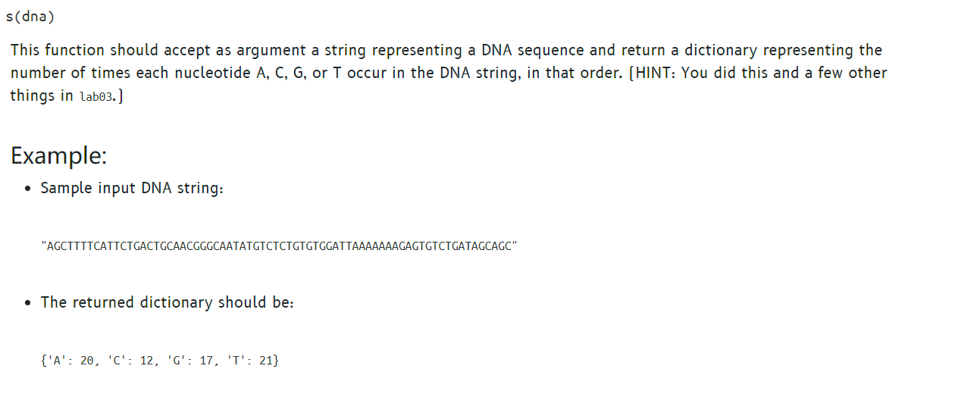Click the s(dna) function heading
The width and height of the screenshot is (980, 394).
click(x=30, y=17)
